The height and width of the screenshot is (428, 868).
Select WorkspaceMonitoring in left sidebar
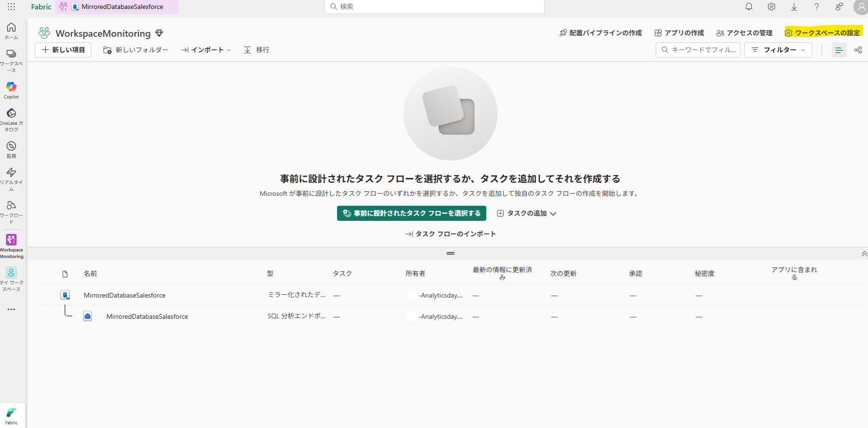point(11,246)
